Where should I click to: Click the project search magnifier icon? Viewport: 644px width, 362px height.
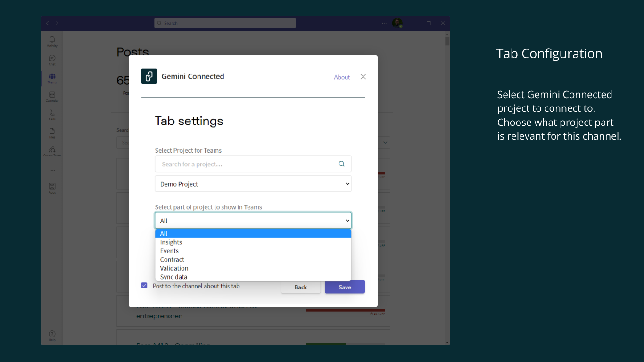(341, 164)
